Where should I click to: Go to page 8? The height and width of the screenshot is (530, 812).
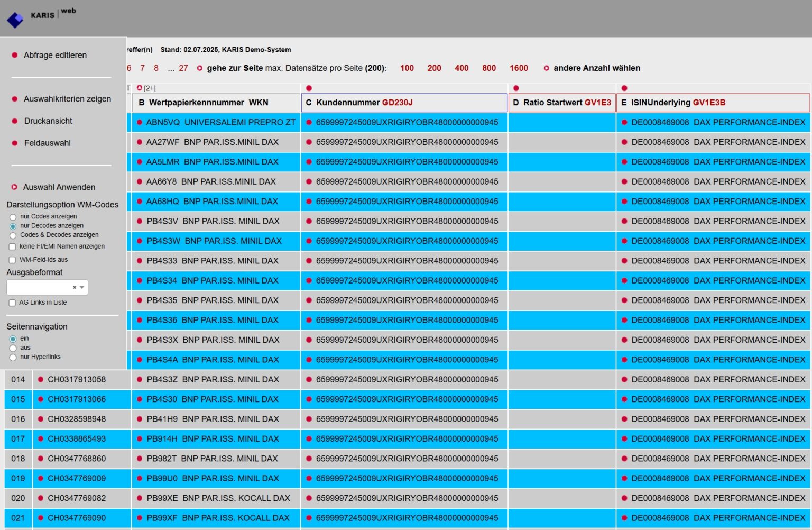coord(156,68)
